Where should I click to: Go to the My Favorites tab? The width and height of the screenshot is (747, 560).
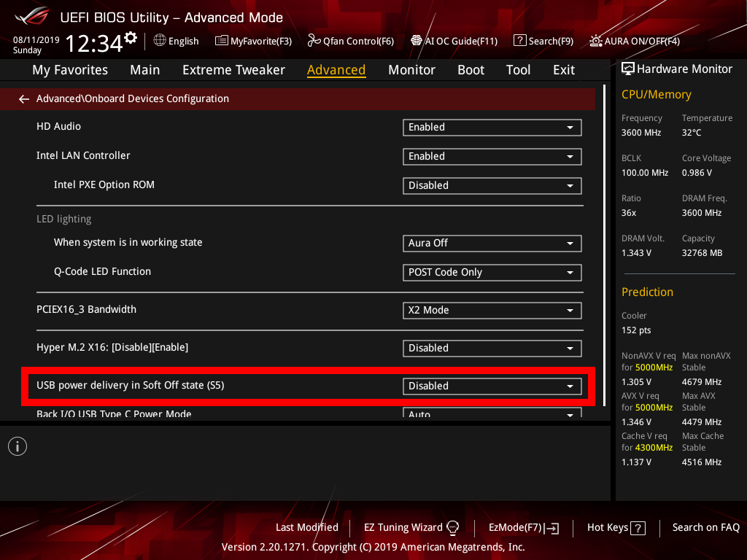70,70
